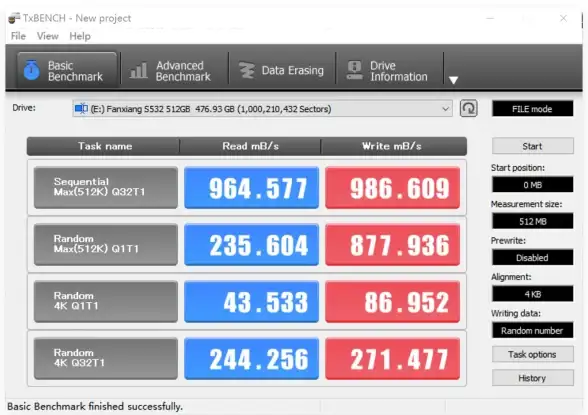This screenshot has height=415, width=588.
Task: Click the 877.936 write result
Action: 393,244
